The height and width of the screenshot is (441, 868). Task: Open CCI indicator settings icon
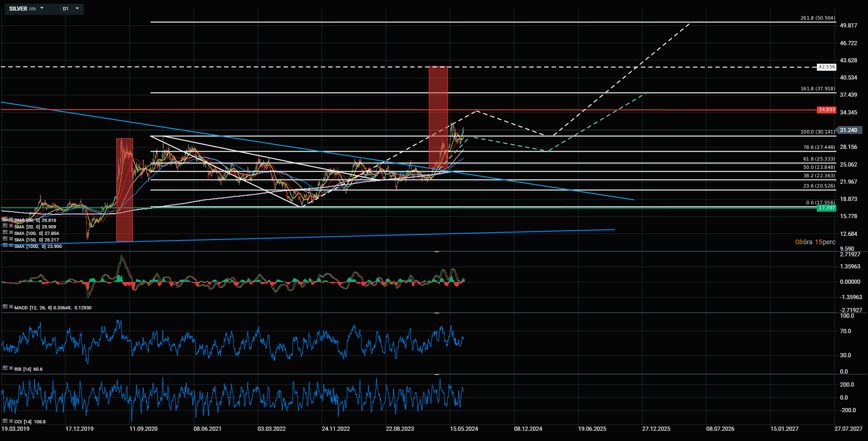pos(5,421)
